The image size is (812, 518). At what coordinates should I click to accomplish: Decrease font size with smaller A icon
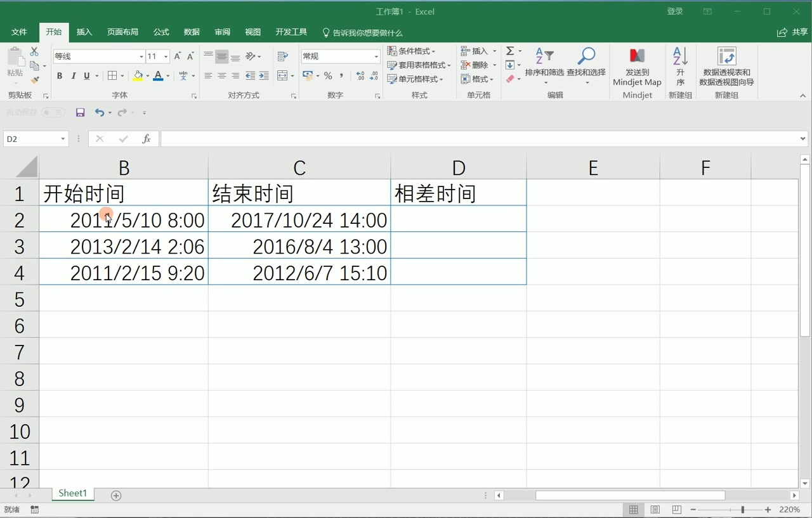click(x=190, y=56)
